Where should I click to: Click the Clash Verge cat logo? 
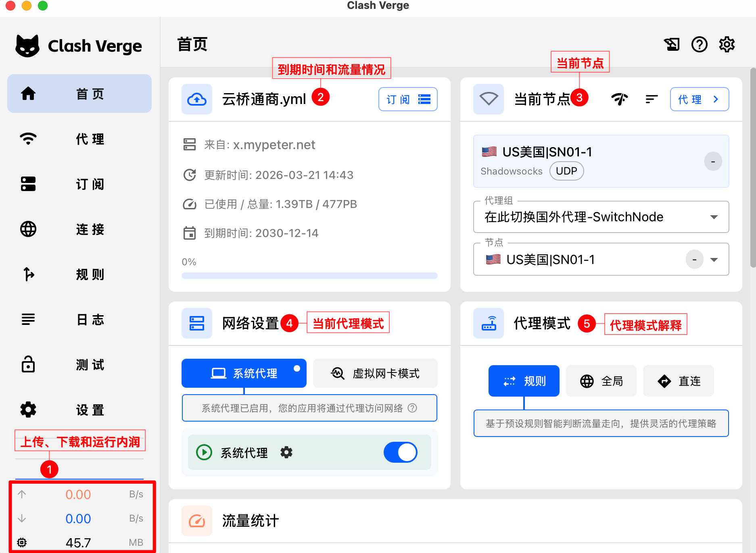pos(27,46)
